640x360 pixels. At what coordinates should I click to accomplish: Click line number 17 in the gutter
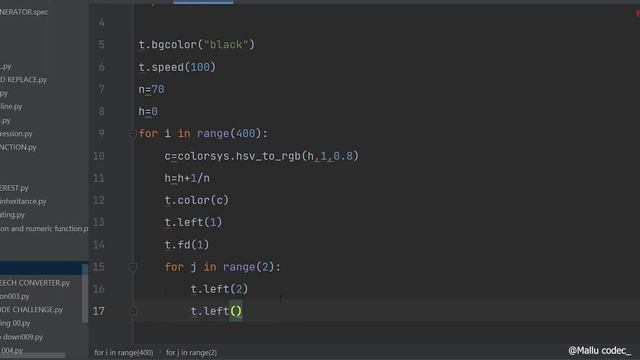(99, 311)
